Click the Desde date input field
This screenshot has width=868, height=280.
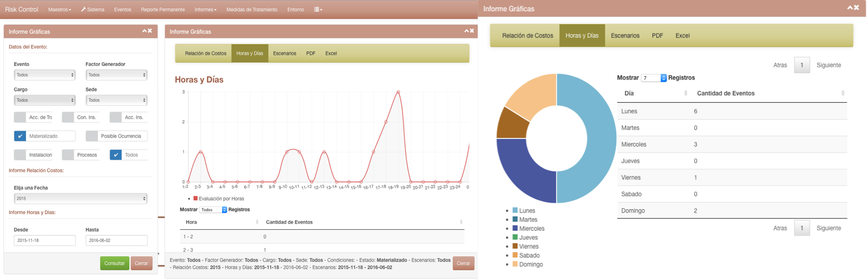point(44,241)
